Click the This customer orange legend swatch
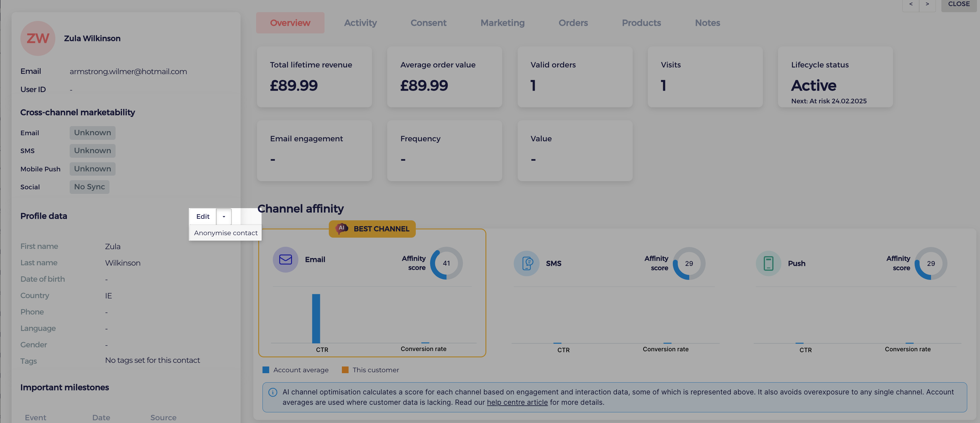This screenshot has height=423, width=980. point(345,370)
